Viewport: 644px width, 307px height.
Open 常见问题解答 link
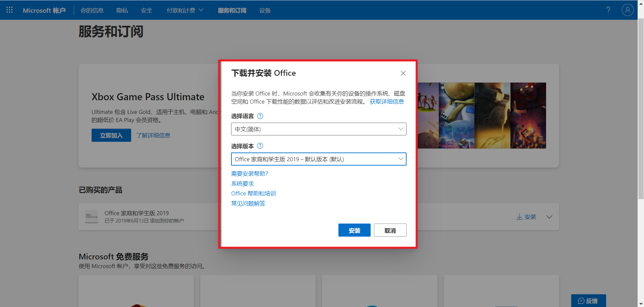tap(248, 203)
